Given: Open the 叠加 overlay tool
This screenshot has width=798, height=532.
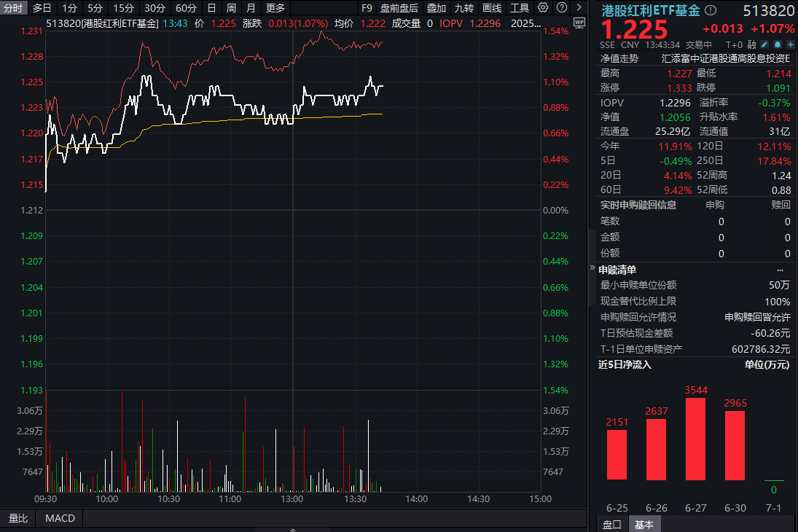Looking at the screenshot, I should (x=437, y=9).
